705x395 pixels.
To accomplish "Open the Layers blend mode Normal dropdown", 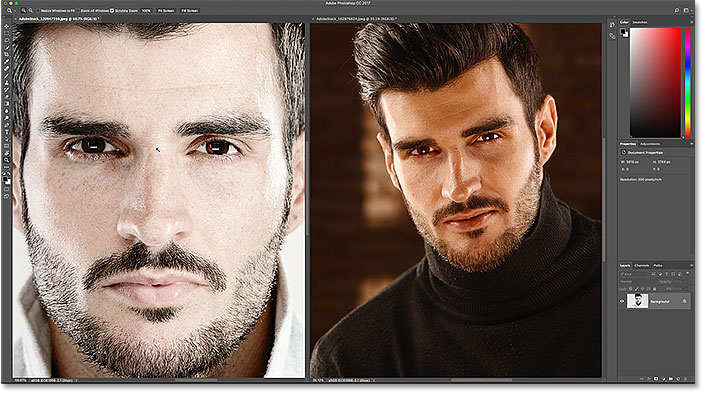I will click(637, 282).
